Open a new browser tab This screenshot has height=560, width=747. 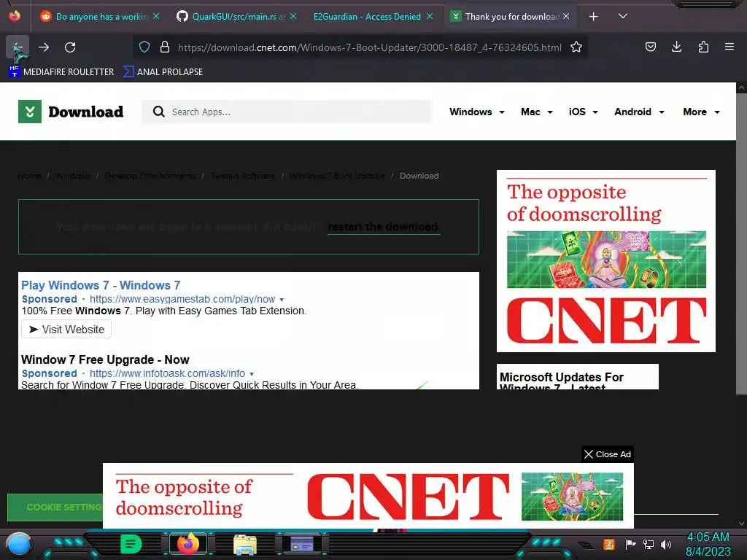593,17
